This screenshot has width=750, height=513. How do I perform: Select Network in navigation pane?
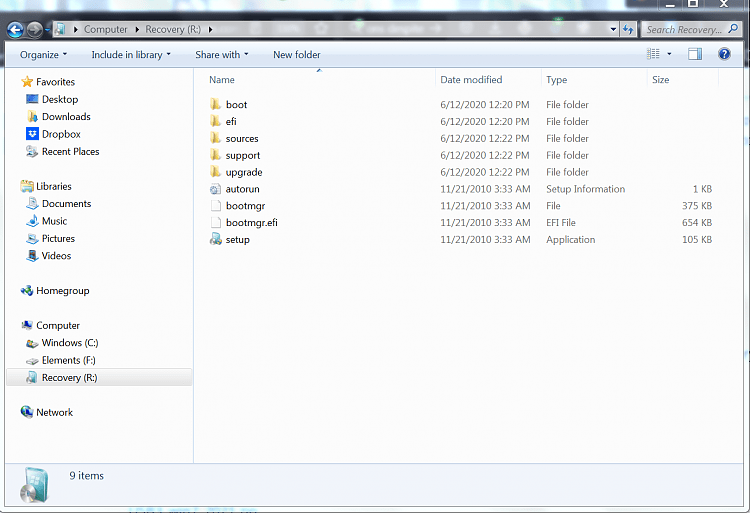tap(55, 413)
